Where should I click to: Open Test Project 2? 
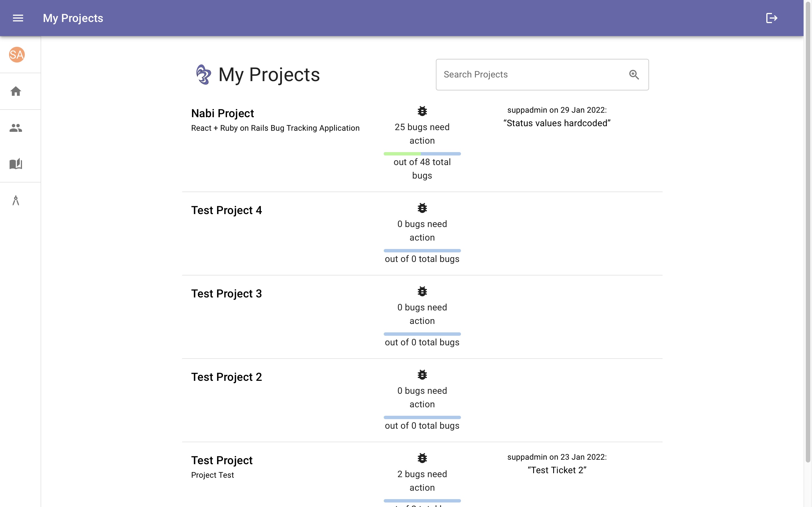(226, 377)
